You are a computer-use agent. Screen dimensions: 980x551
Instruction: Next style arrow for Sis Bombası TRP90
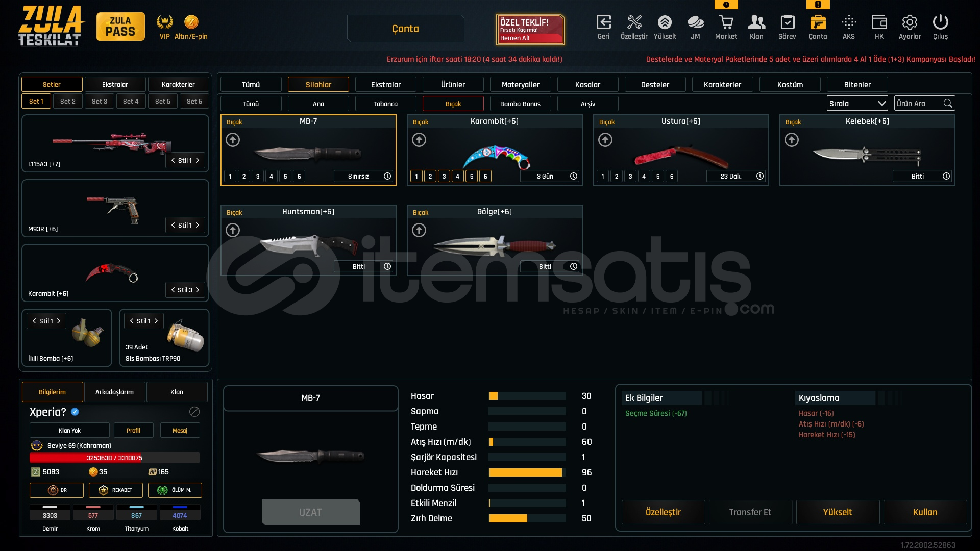tap(156, 321)
